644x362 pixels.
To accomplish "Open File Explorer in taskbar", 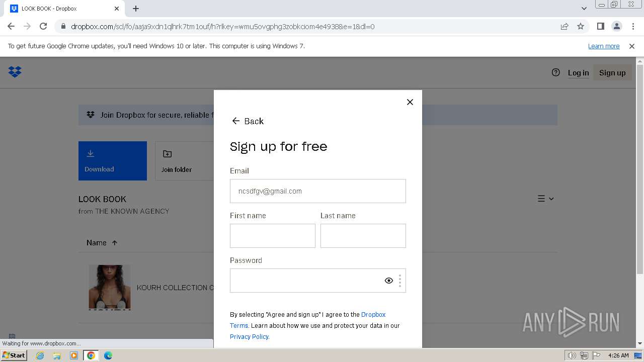I will [57, 355].
